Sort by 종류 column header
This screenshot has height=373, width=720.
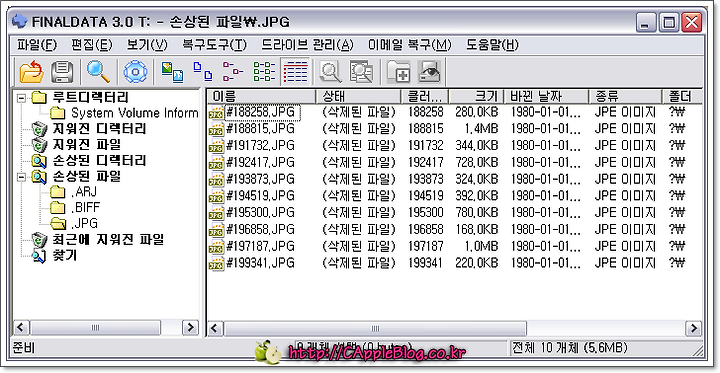(x=625, y=96)
